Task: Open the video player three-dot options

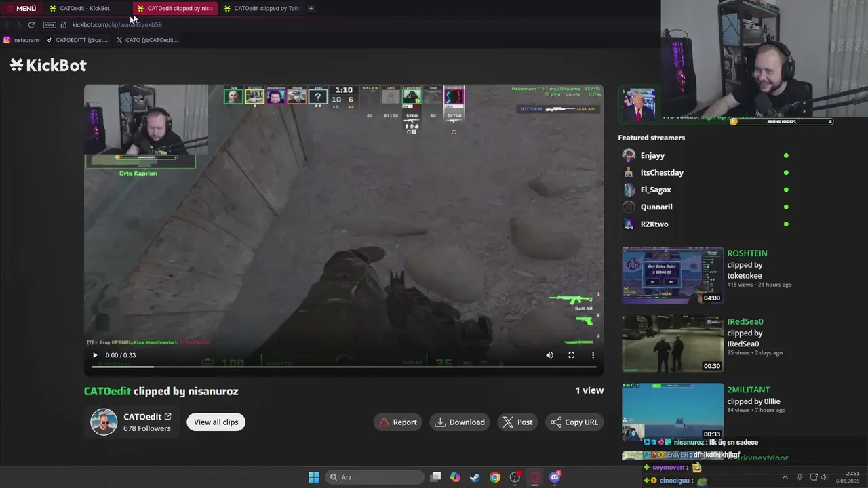Action: click(593, 355)
